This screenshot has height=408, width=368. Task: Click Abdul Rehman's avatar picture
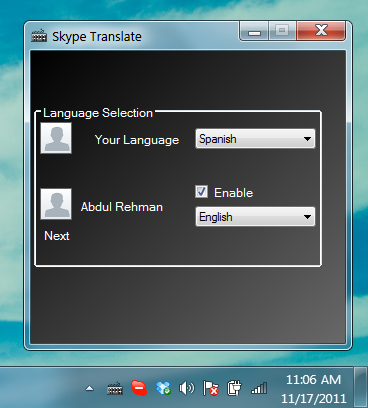[x=56, y=204]
